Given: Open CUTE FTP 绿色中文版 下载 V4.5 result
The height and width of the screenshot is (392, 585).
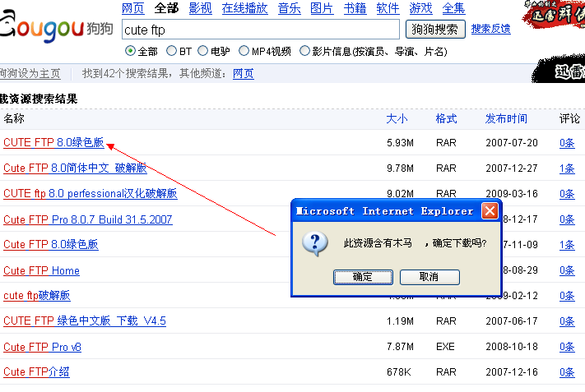Looking at the screenshot, I should pyautogui.click(x=85, y=321).
